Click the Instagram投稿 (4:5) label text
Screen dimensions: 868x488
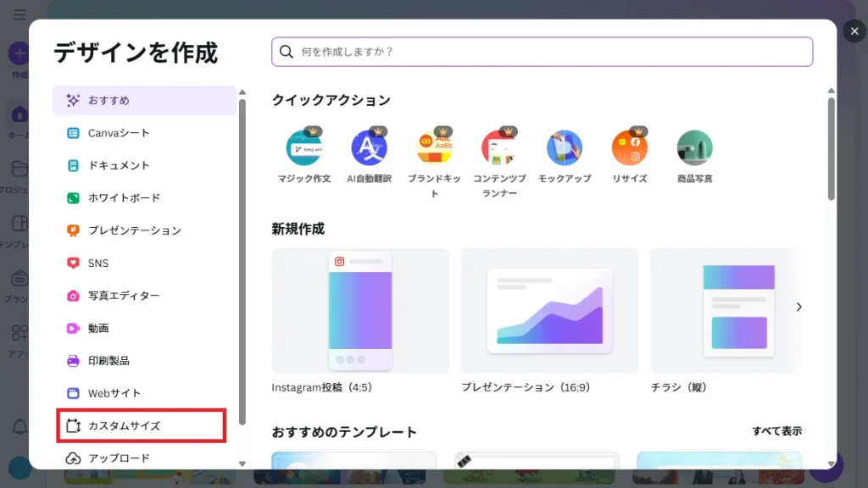click(x=321, y=387)
